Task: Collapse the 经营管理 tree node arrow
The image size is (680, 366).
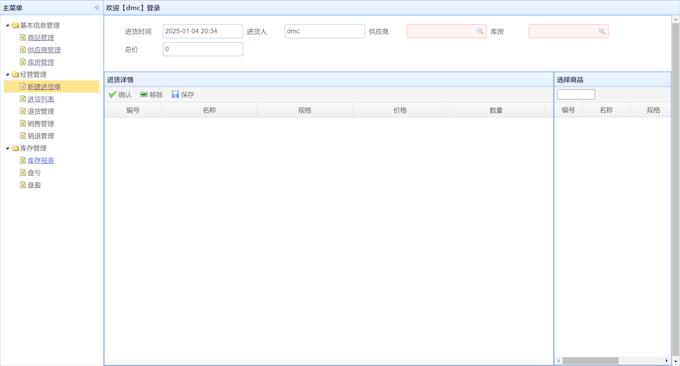Action: pyautogui.click(x=7, y=75)
